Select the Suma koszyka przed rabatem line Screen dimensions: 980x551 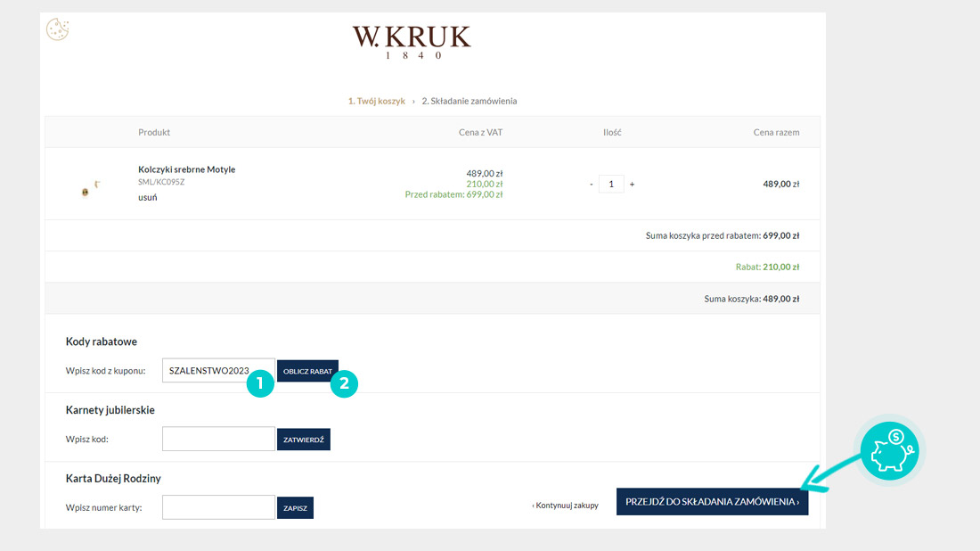click(723, 235)
